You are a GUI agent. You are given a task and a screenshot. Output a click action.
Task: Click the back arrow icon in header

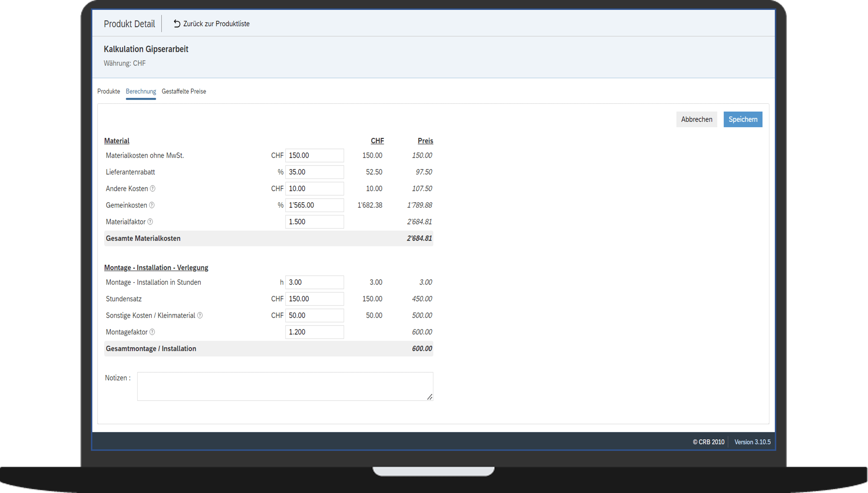177,24
